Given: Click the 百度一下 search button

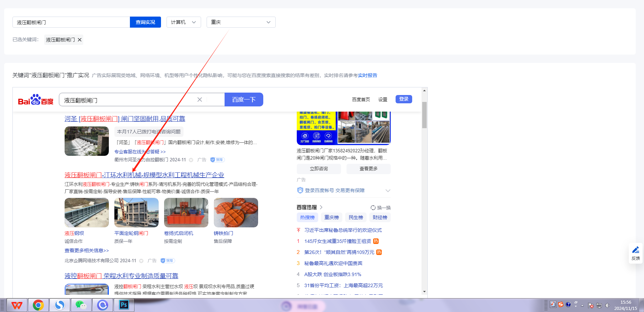Looking at the screenshot, I should [x=244, y=100].
